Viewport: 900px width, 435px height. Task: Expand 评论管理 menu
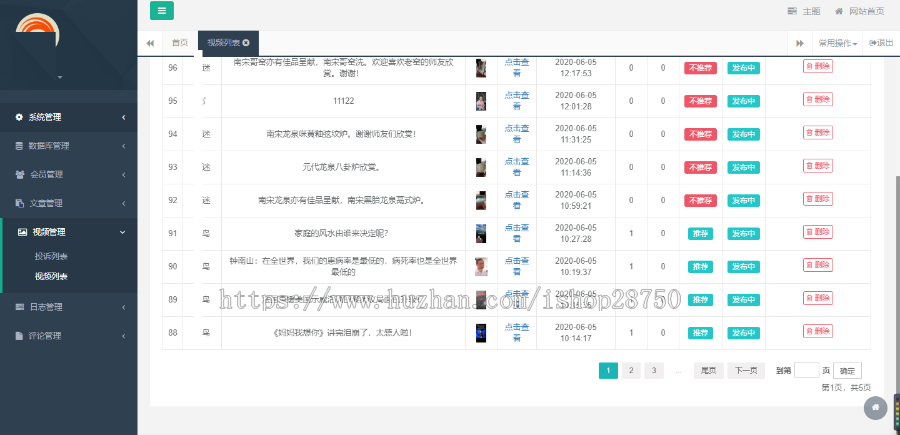click(69, 336)
